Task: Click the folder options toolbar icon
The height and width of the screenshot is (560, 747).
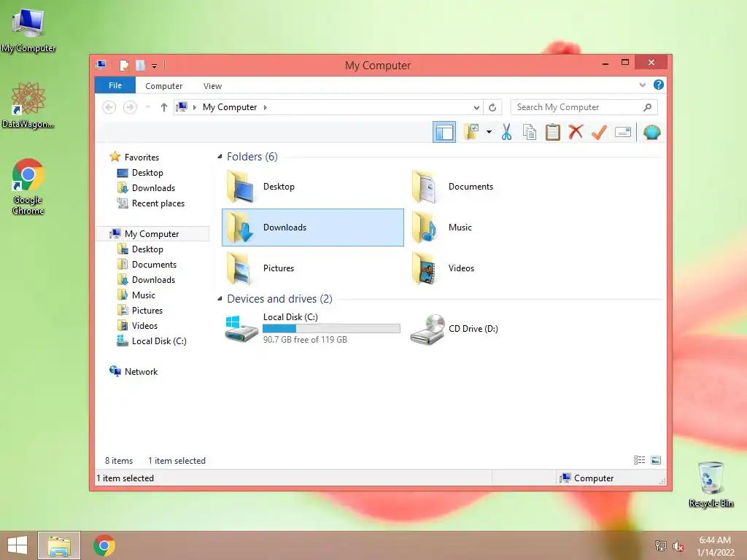Action: [472, 132]
